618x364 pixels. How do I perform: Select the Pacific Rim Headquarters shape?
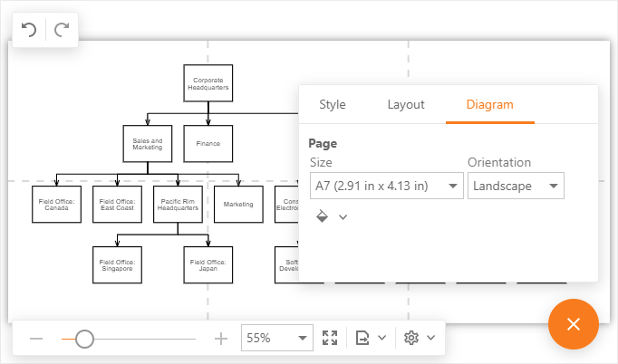pyautogui.click(x=178, y=205)
